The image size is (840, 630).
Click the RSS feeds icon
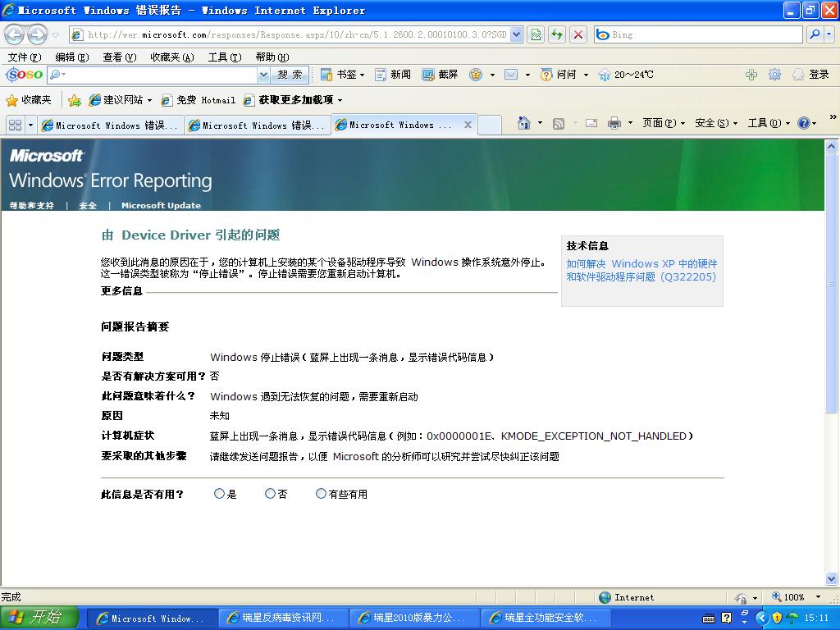click(558, 124)
